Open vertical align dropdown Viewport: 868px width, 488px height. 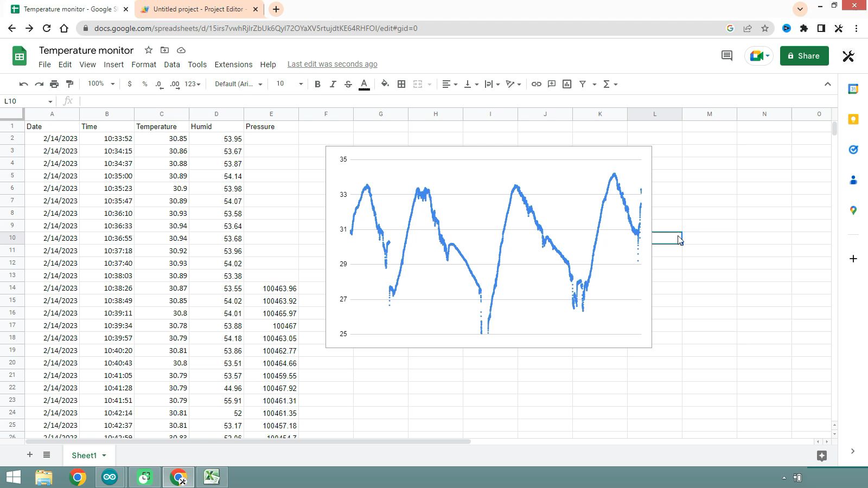pos(471,84)
